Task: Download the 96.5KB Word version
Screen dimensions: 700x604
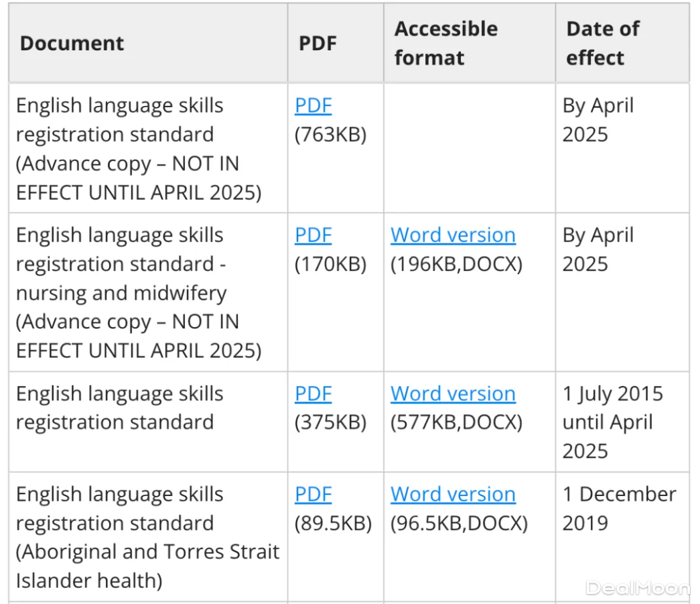Action: (453, 494)
